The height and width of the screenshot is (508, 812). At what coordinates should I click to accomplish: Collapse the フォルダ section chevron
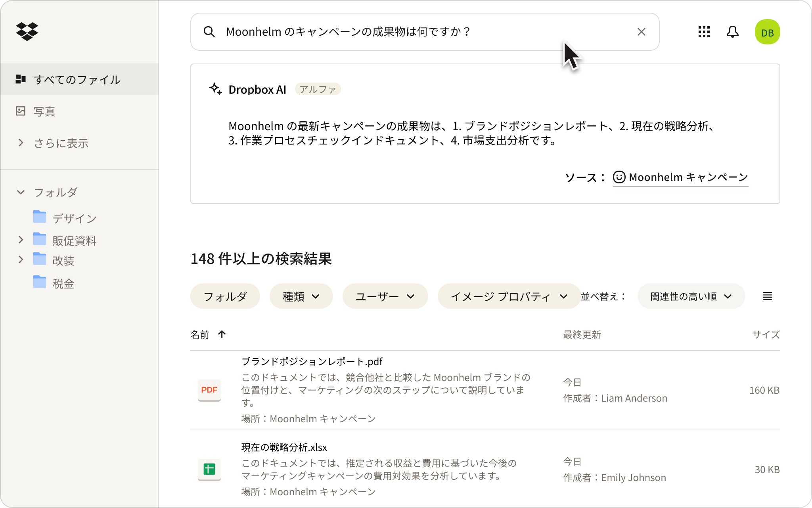coord(21,192)
